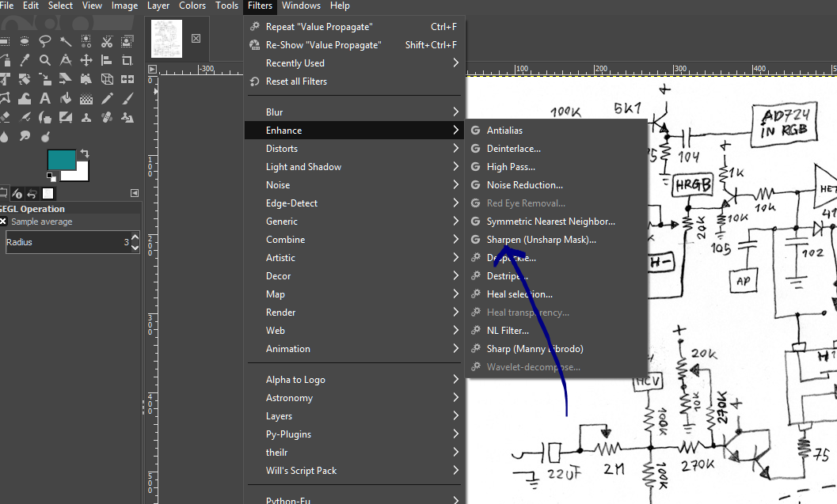
Task: Choose the Zoom magnifier tool
Action: click(45, 60)
